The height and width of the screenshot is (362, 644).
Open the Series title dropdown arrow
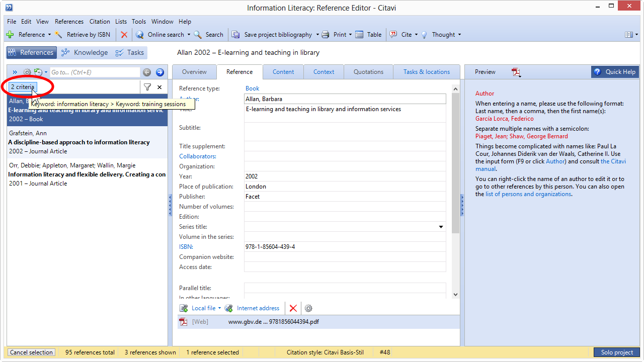(x=441, y=227)
